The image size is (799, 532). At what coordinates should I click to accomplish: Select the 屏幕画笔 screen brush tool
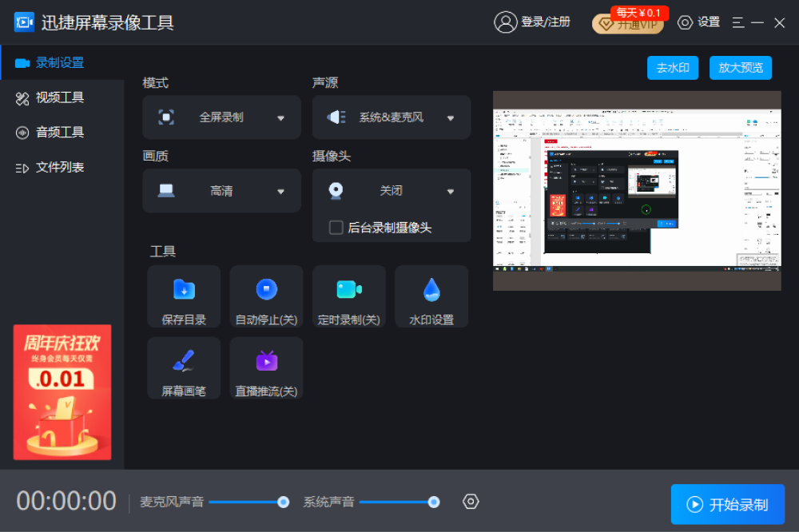184,368
